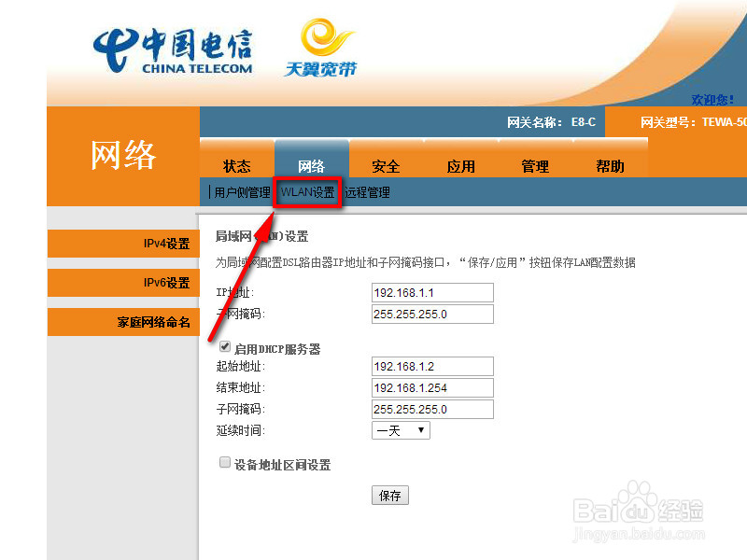Switch to the 状态 tab
The width and height of the screenshot is (747, 560).
tap(237, 165)
